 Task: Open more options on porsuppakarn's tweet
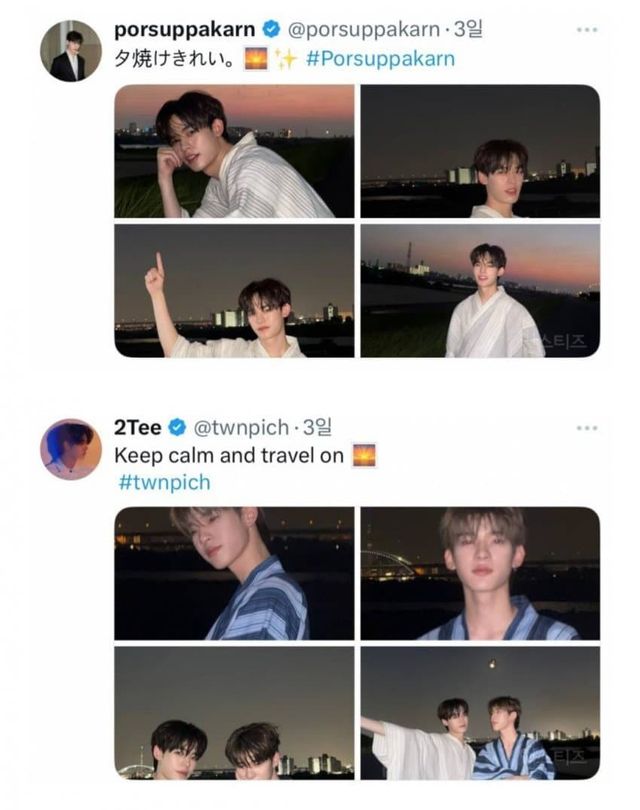pyautogui.click(x=586, y=29)
